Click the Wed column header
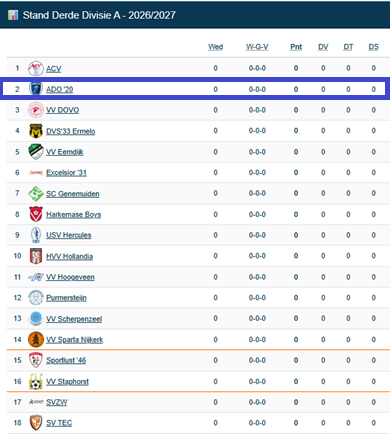The image size is (390, 434). (x=215, y=47)
